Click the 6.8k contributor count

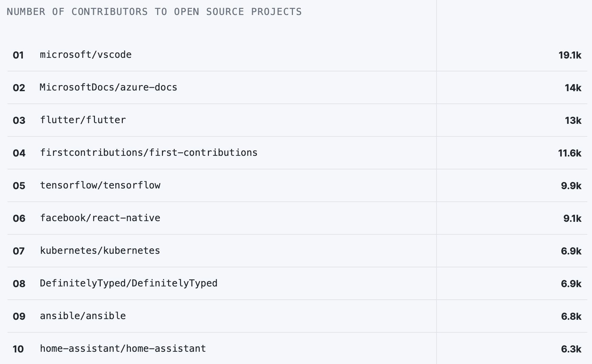(x=571, y=316)
